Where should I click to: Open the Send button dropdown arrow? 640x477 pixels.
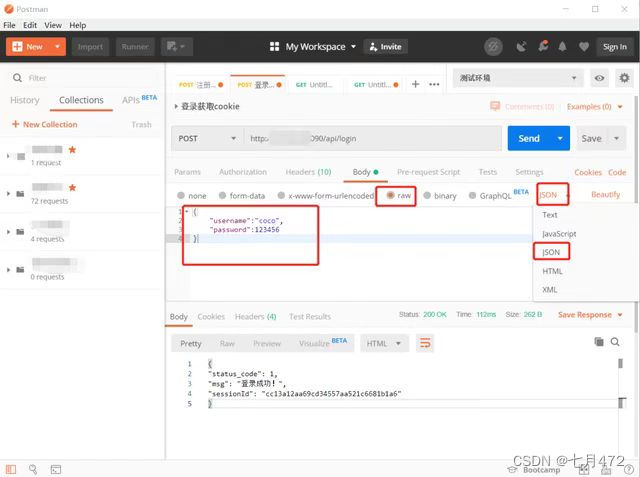coord(560,138)
